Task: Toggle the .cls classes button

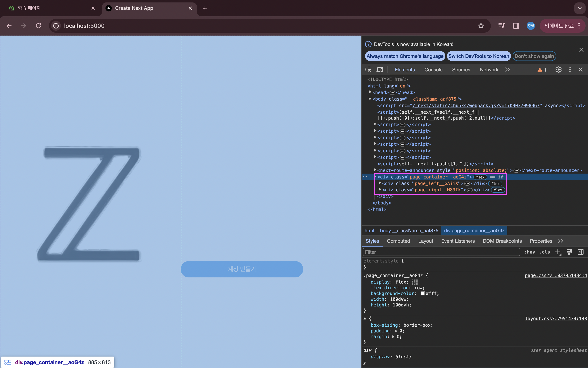Action: (545, 252)
